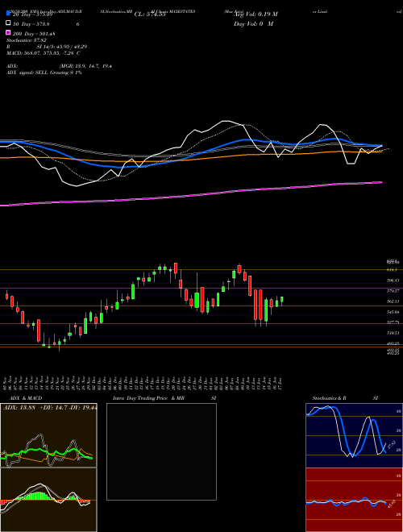The image size is (403, 532).
Task: Click the 'Intra Day Trading Price & MR' title
Action: pyautogui.click(x=148, y=398)
